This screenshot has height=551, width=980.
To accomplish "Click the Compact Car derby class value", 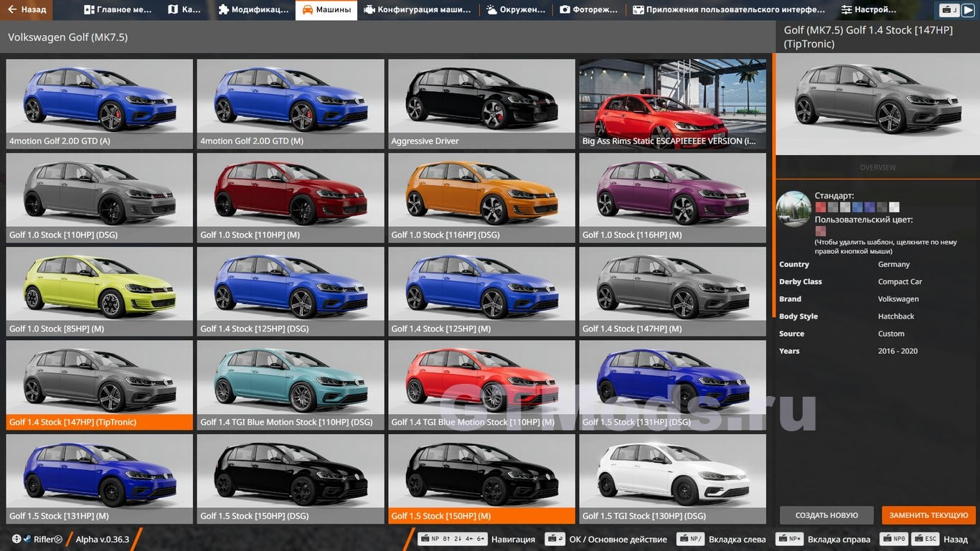I will pos(900,282).
